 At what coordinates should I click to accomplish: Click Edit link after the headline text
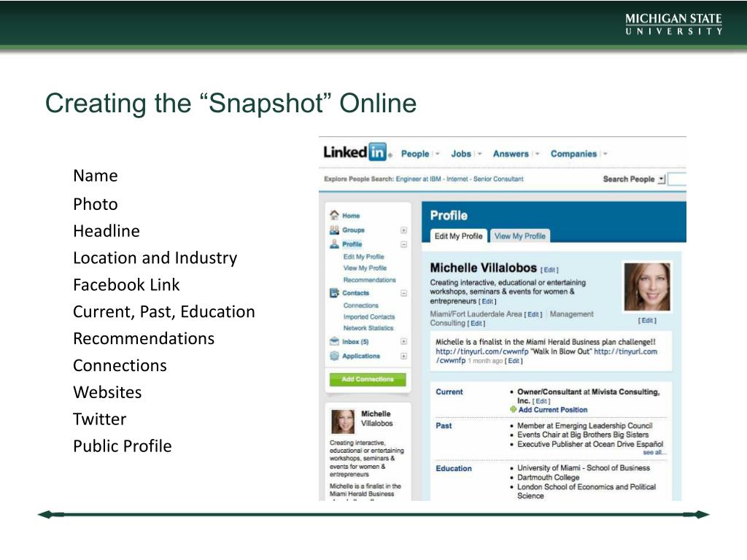pyautogui.click(x=487, y=301)
